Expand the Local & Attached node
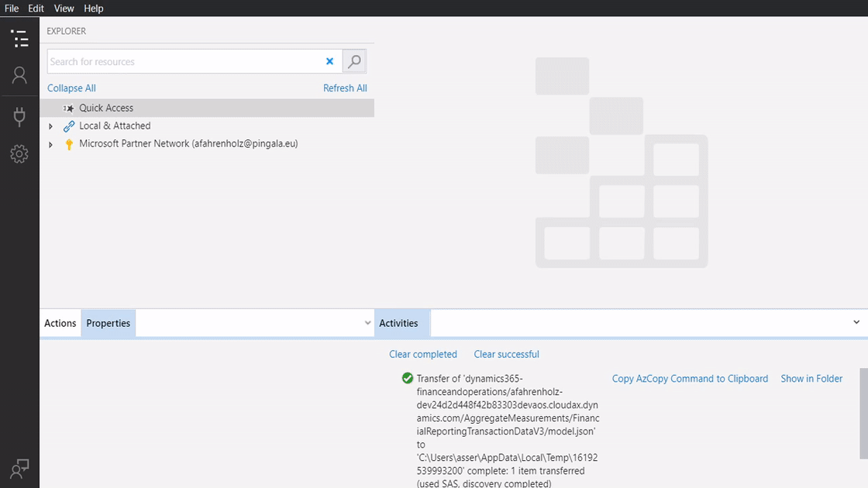 [50, 126]
